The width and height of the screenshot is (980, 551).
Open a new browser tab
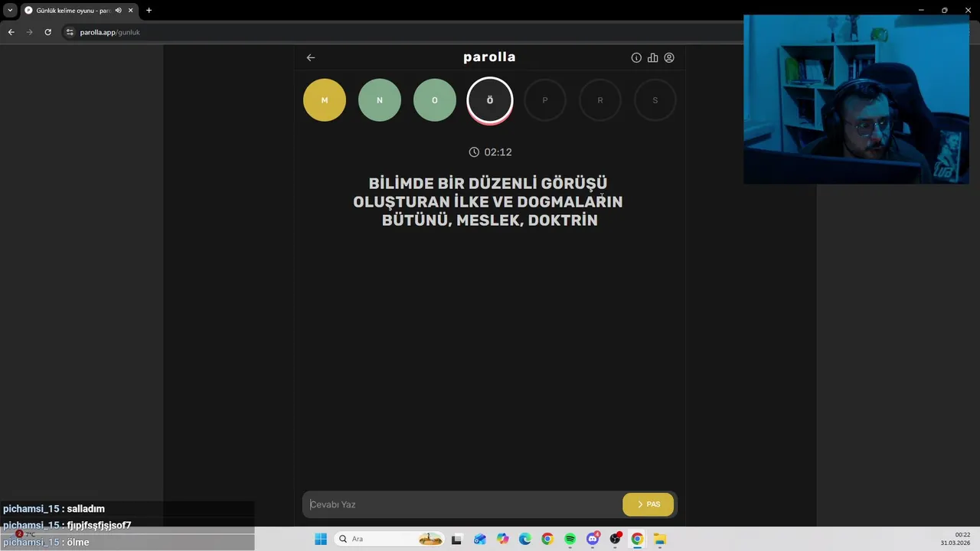(x=149, y=10)
